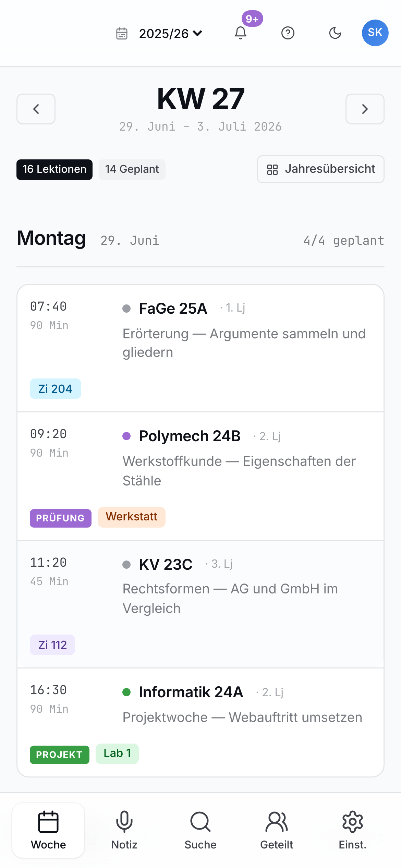Expand the 2025/26 school year dropdown
Screen dimensions: 401x868
coord(170,33)
